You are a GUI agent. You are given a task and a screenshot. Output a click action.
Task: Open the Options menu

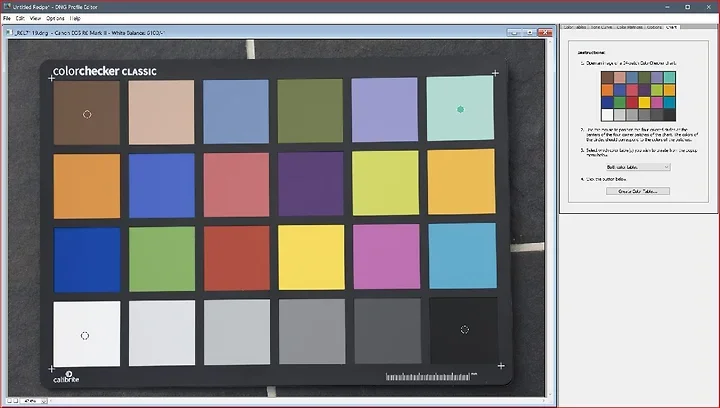pyautogui.click(x=55, y=18)
